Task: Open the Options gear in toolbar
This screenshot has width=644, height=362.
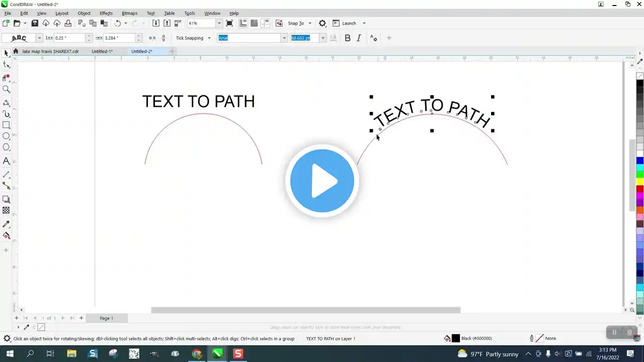Action: point(323,23)
